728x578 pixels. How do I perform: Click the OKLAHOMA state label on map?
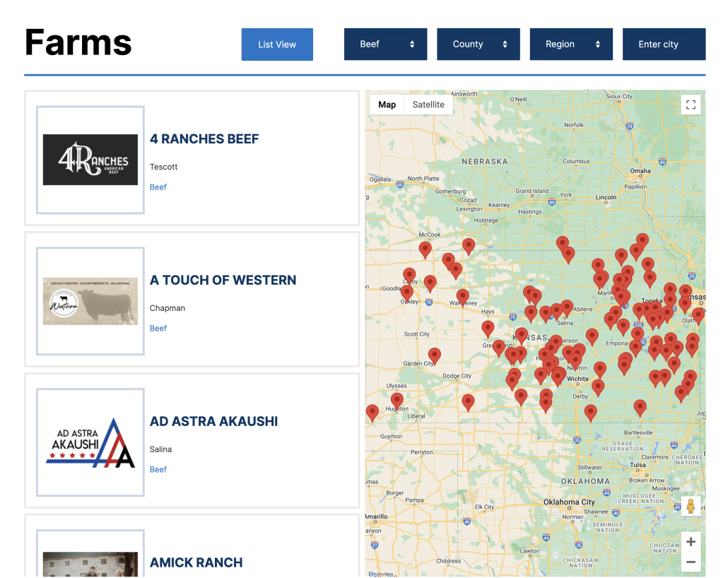[x=585, y=481]
